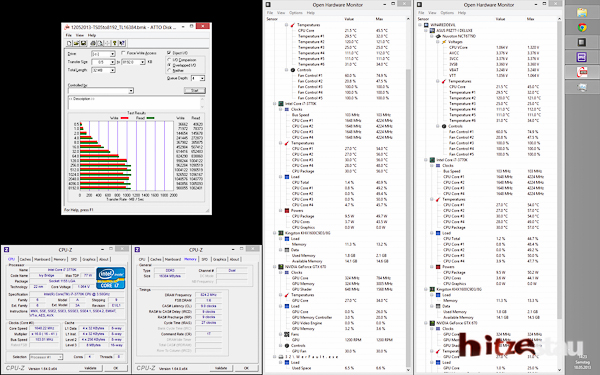Click OK in the CPU-Z CPU window
Screen dimensions: 600x375
[x=116, y=368]
